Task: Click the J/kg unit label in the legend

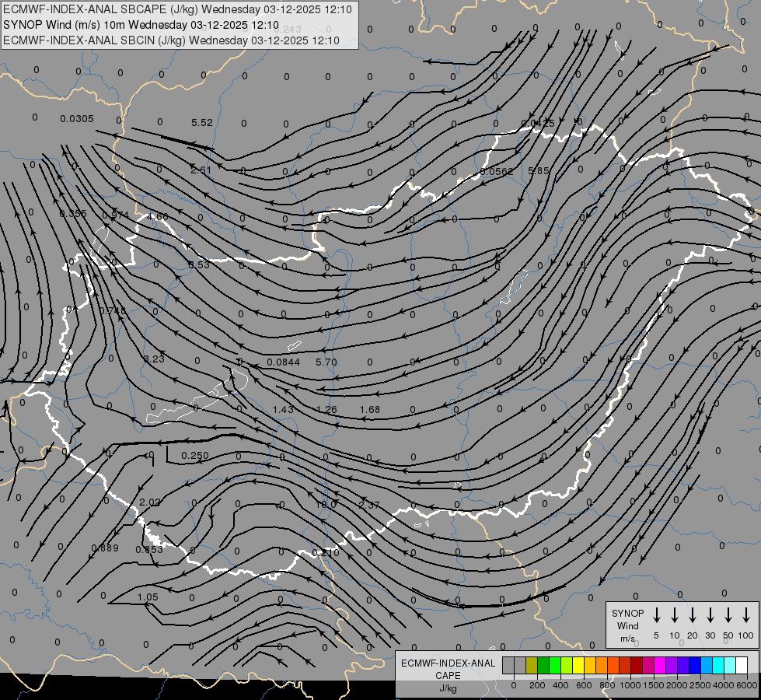Action: (x=448, y=688)
